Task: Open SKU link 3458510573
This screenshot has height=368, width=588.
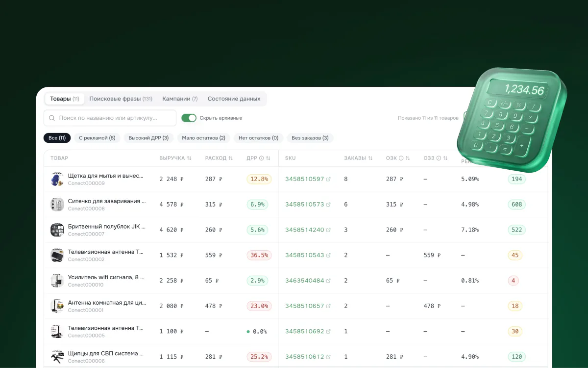Action: (304, 205)
